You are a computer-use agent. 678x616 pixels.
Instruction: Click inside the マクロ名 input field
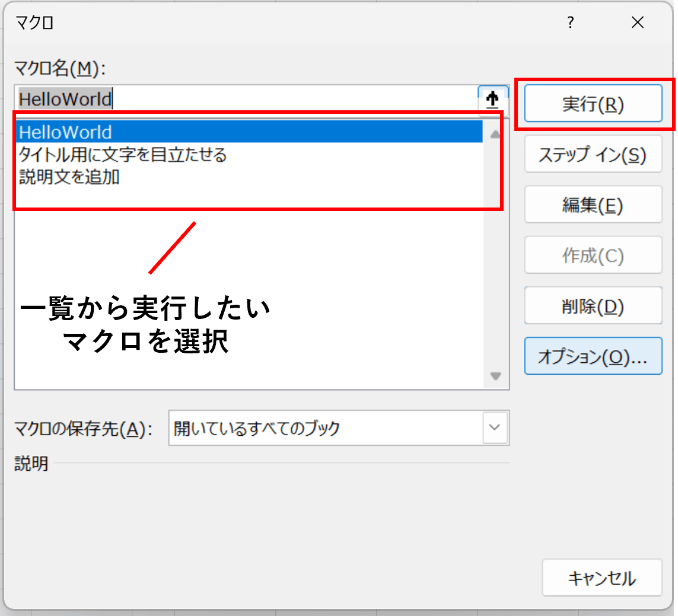[237, 99]
